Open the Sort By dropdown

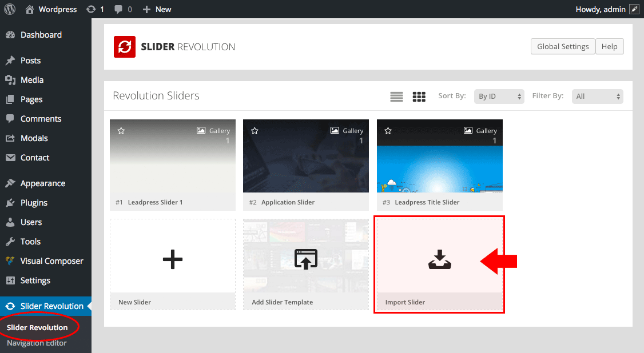499,97
